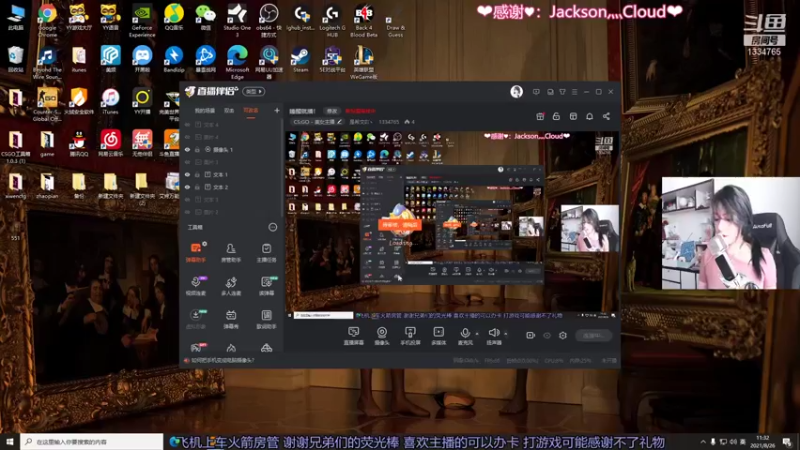
Task: Show the hidden 文本 3 layer
Action: [187, 199]
